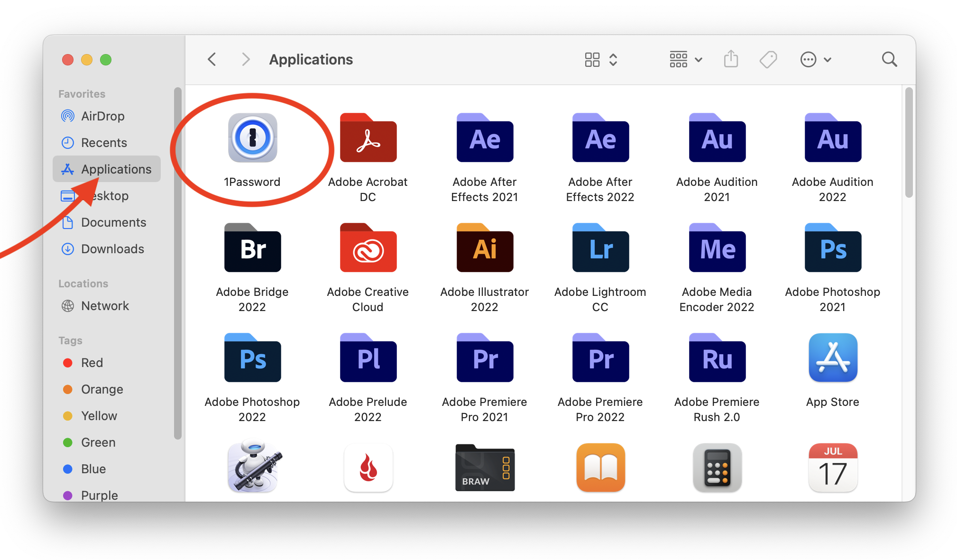Select the Red tag in sidebar
Screen dimensions: 957x560
pyautogui.click(x=92, y=363)
